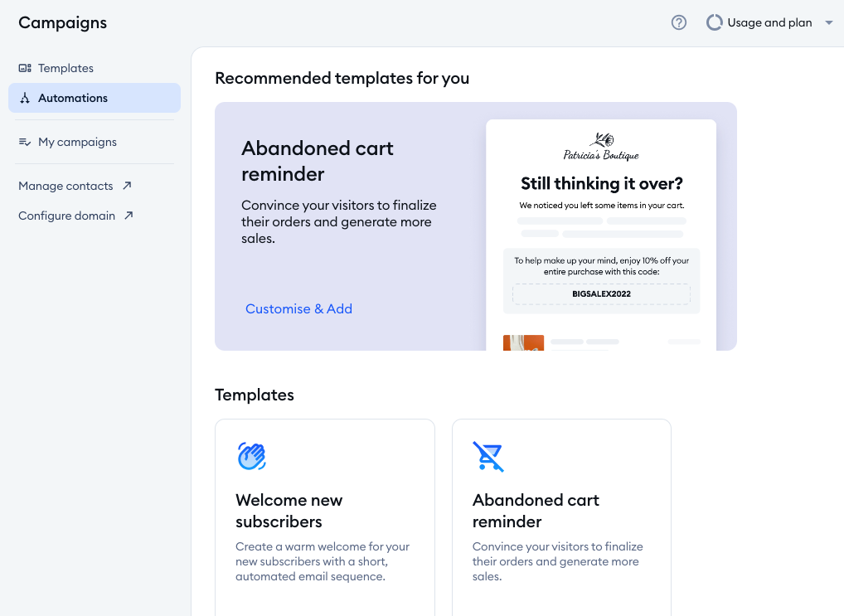Choose the Abandoned cart reminder card title
Screen dimensions: 844x616
click(x=536, y=511)
